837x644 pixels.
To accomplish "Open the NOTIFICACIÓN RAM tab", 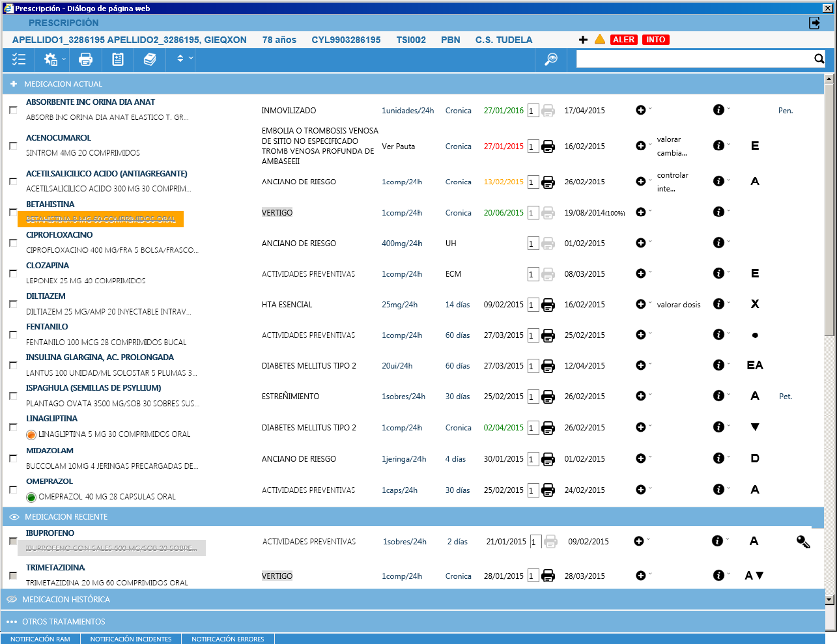I will click(x=40, y=639).
